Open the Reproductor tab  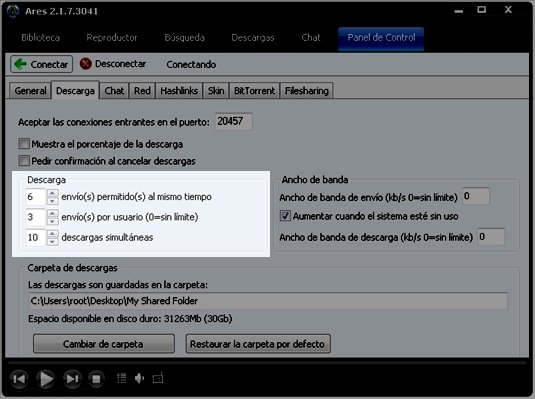pos(112,38)
